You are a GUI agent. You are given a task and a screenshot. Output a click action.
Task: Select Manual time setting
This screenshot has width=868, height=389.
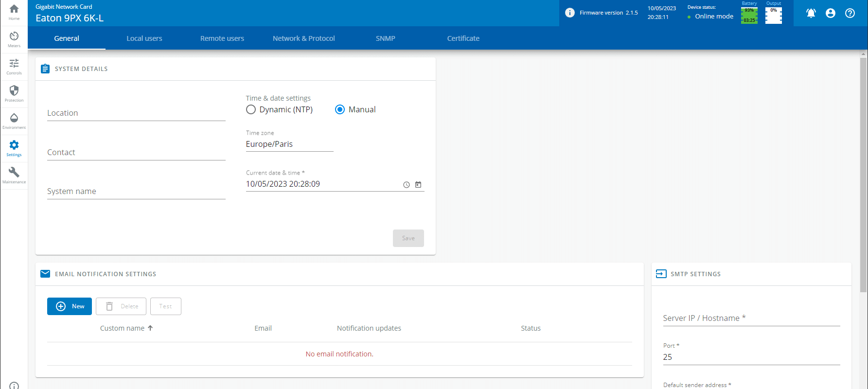(355, 109)
